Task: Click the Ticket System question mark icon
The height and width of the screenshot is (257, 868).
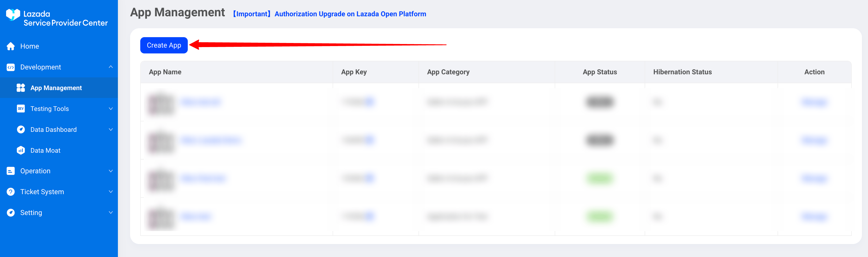Action: click(x=11, y=192)
